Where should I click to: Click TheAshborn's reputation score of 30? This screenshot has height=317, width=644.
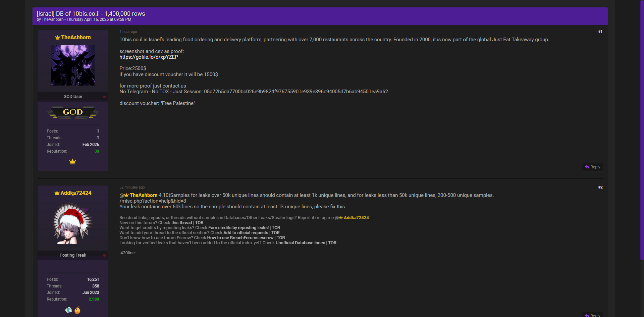point(97,151)
